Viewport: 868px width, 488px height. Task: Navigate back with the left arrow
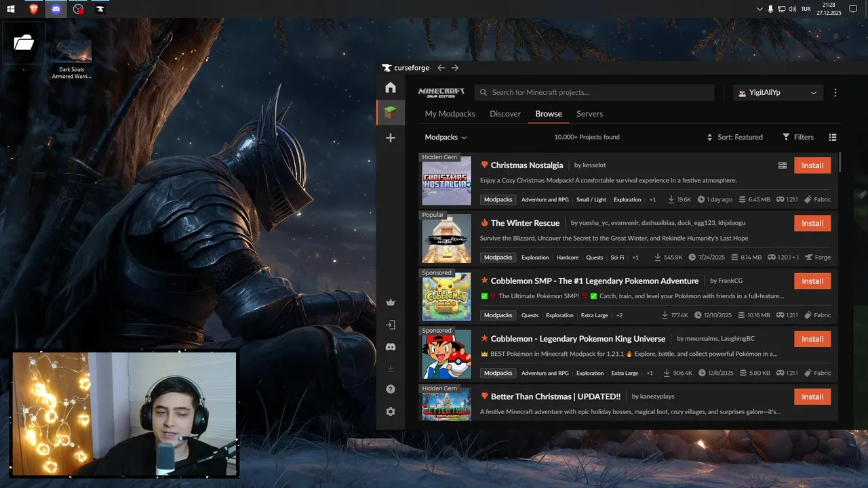pos(441,68)
